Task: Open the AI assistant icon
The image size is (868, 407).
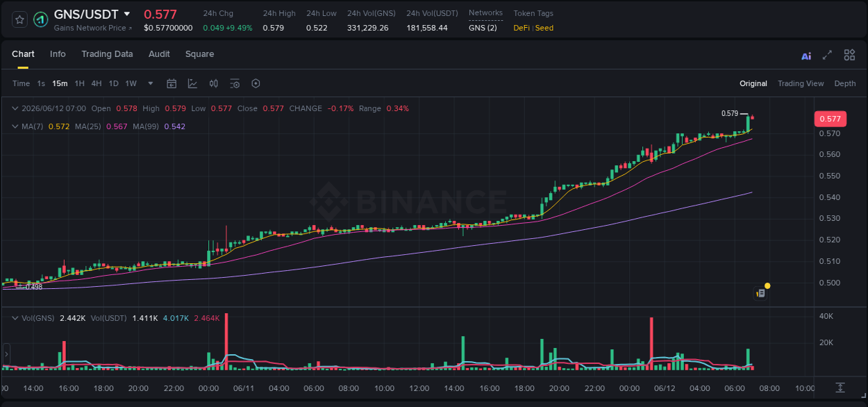Action: tap(806, 56)
